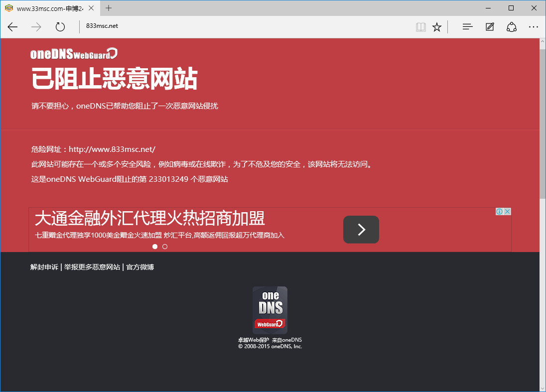Click the oneDNS WebGuard footer badge
Viewport: 546px width, 392px height.
[270, 310]
